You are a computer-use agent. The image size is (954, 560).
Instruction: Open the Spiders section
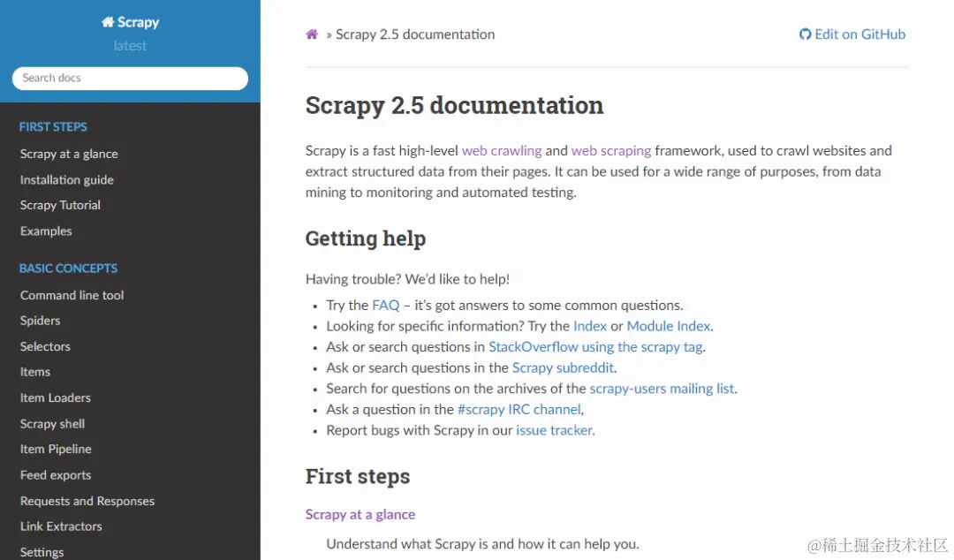tap(40, 321)
